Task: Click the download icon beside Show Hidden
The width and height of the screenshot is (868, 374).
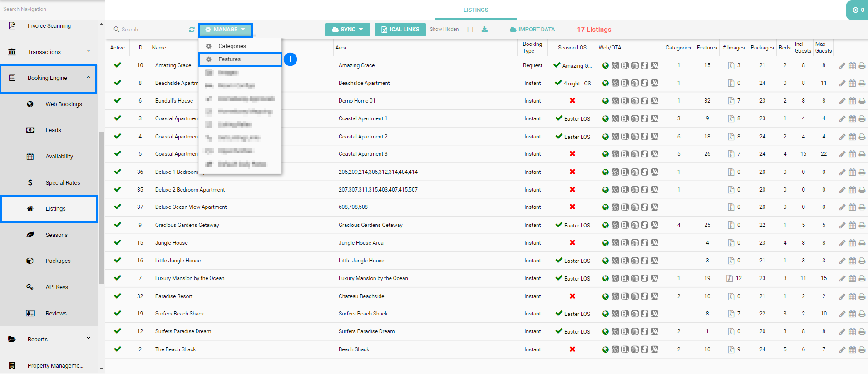Action: pos(484,30)
